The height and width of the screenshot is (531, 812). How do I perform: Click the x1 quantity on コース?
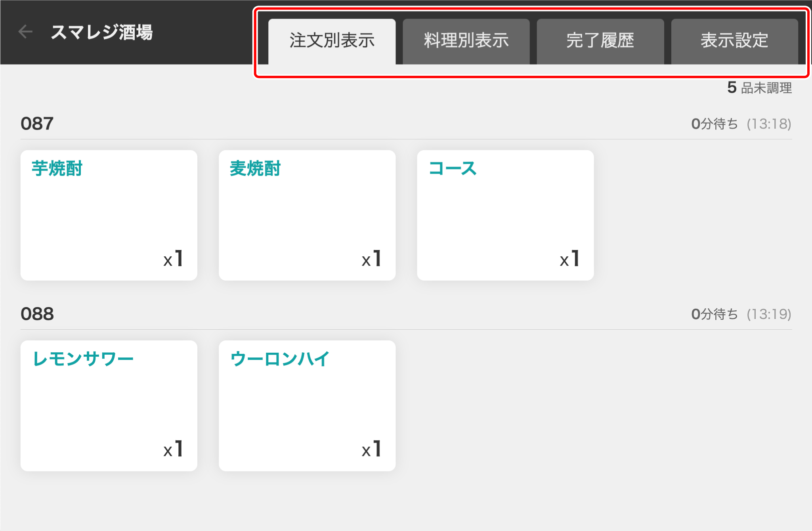pyautogui.click(x=569, y=259)
